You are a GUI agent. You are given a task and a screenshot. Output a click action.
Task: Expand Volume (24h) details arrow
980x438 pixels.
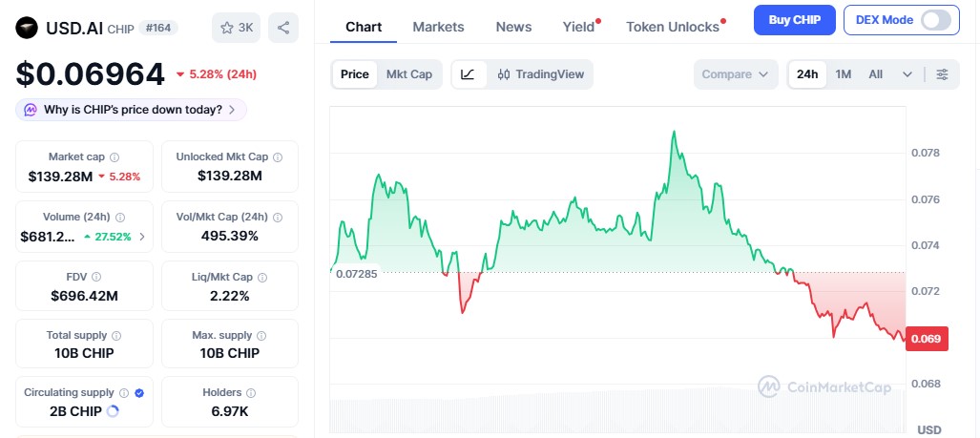(142, 237)
